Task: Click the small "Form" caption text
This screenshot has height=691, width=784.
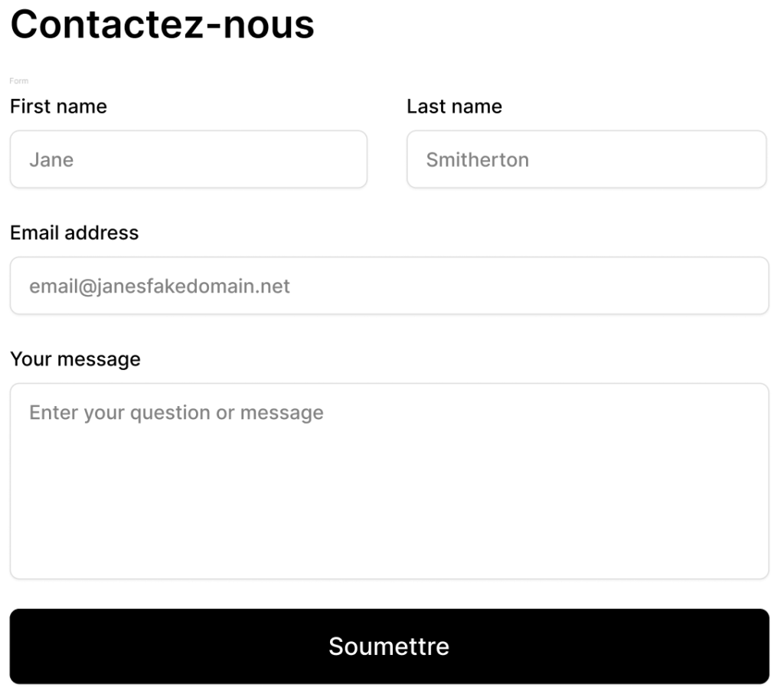Action: click(x=18, y=80)
